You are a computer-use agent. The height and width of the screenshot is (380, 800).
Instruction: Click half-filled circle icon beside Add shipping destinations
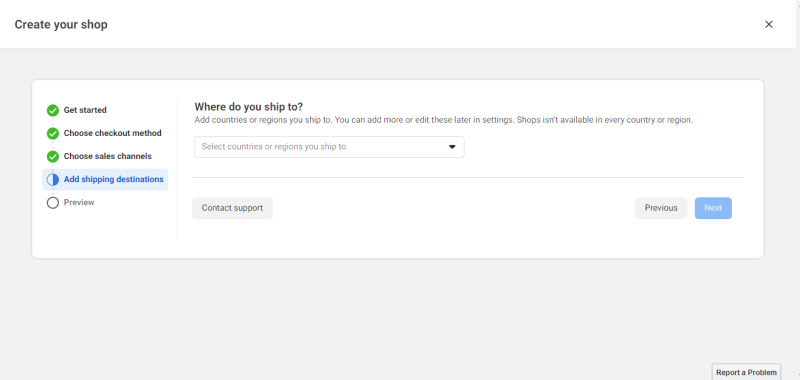53,180
